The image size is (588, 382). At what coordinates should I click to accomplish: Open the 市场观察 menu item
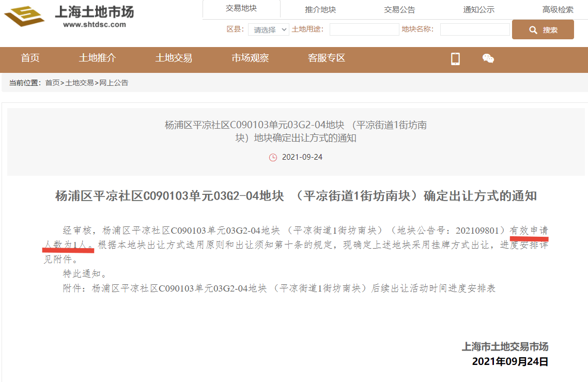click(x=250, y=58)
